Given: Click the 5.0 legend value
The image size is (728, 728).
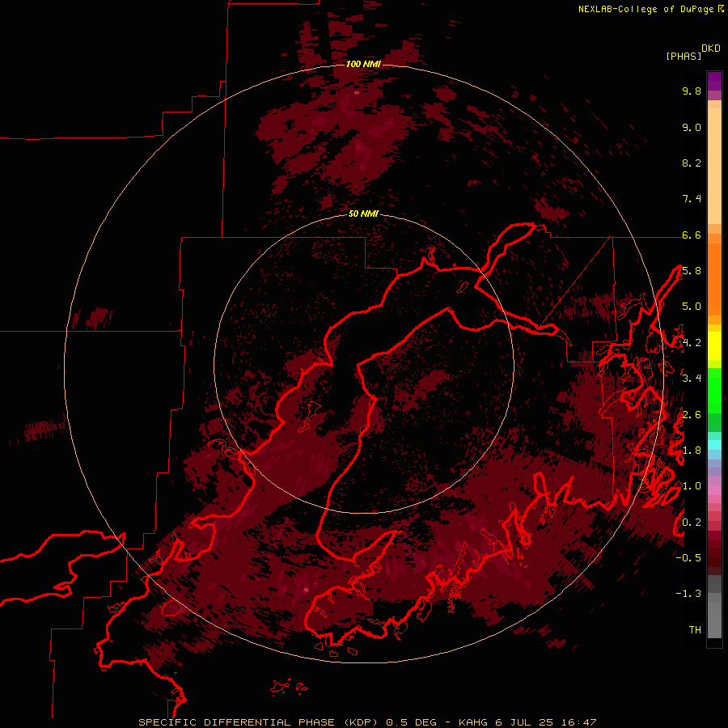Looking at the screenshot, I should [692, 307].
